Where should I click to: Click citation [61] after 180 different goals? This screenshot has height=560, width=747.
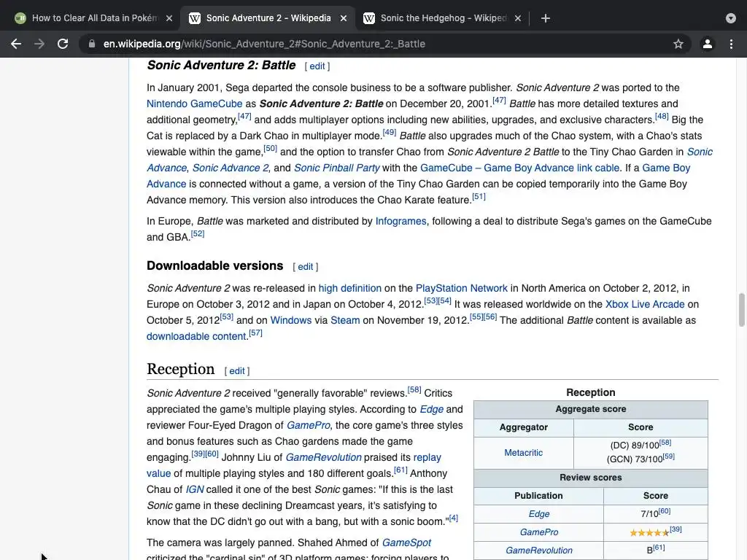coord(400,470)
